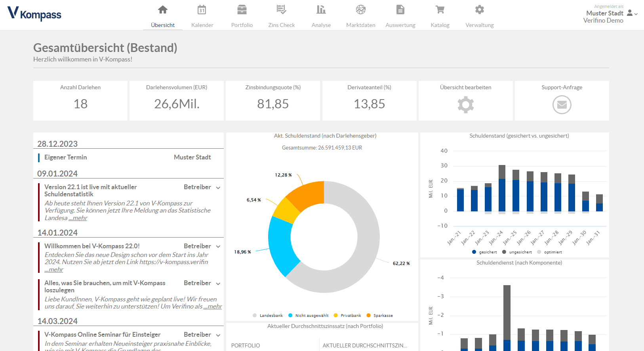
Task: Click the Übersicht bearbeiten gear icon
Action: click(x=465, y=105)
